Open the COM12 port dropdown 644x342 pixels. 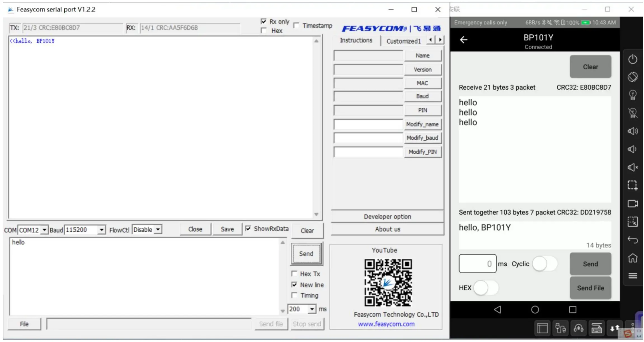point(44,230)
